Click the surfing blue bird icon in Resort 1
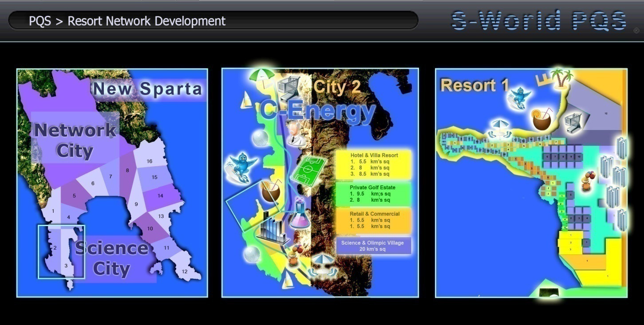Screen dimensions: 644x325 point(519,98)
